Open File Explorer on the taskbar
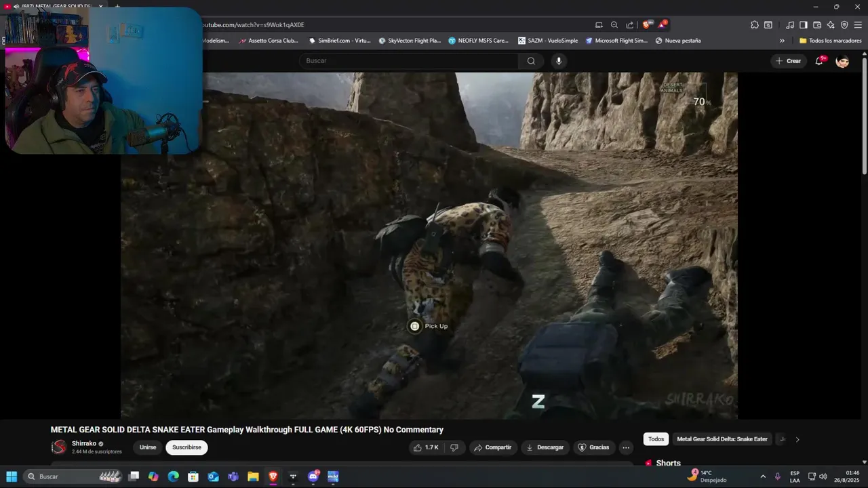This screenshot has width=868, height=488. pos(253,476)
